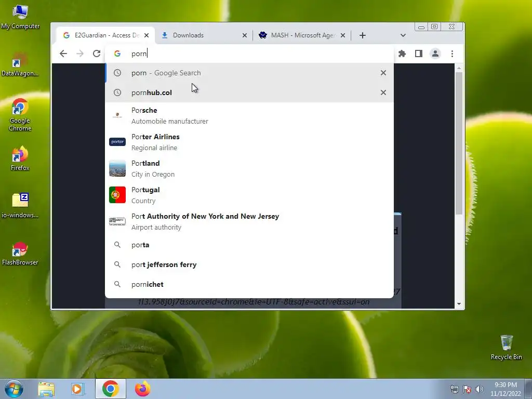Image resolution: width=532 pixels, height=399 pixels.
Task: Click the volume speaker tray icon
Action: click(x=480, y=389)
